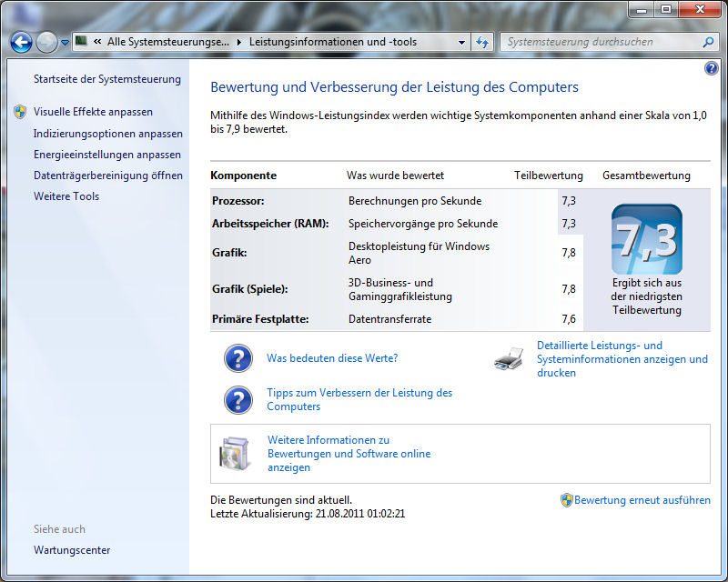728x582 pixels.
Task: Maximize the window
Action: coord(666,10)
